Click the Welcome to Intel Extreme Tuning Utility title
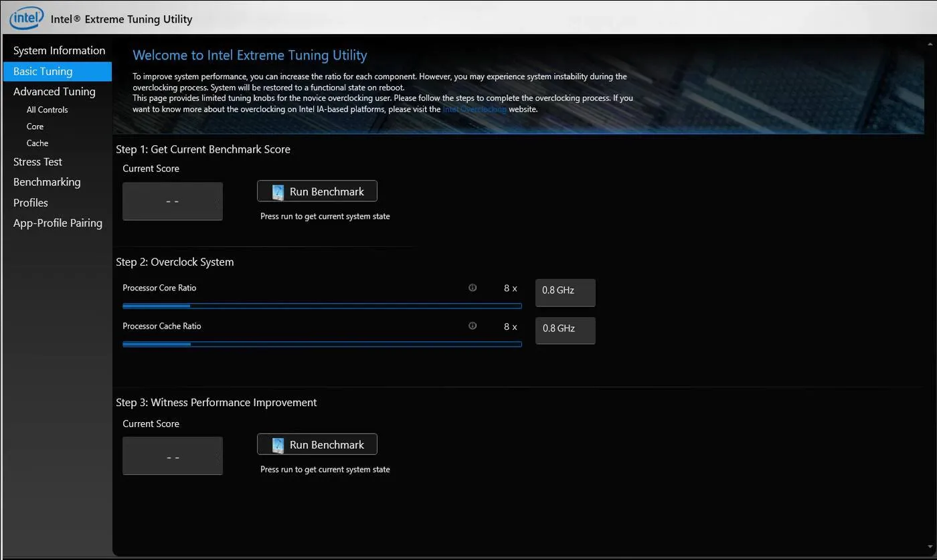This screenshot has height=560, width=937. [x=250, y=56]
